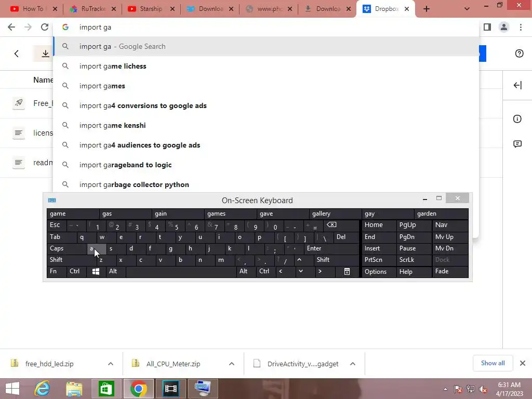Toggle the Insert key
Image resolution: width=532 pixels, height=399 pixels.
pyautogui.click(x=379, y=249)
